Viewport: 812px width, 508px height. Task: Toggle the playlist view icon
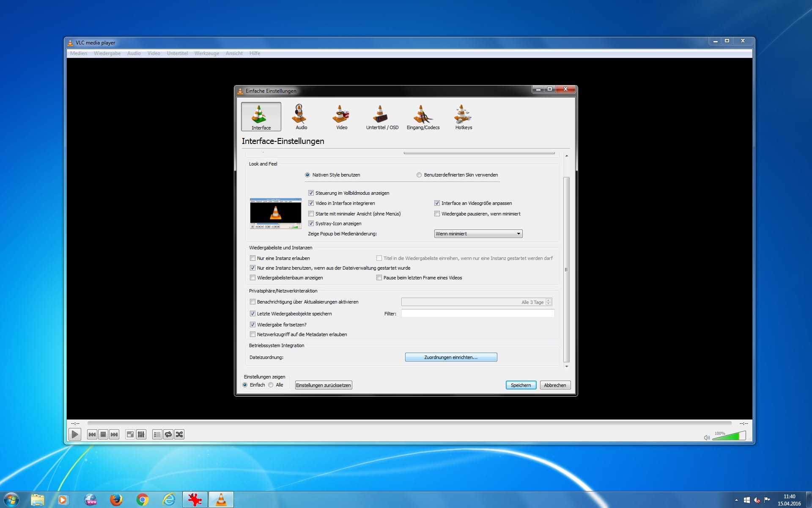[157, 434]
